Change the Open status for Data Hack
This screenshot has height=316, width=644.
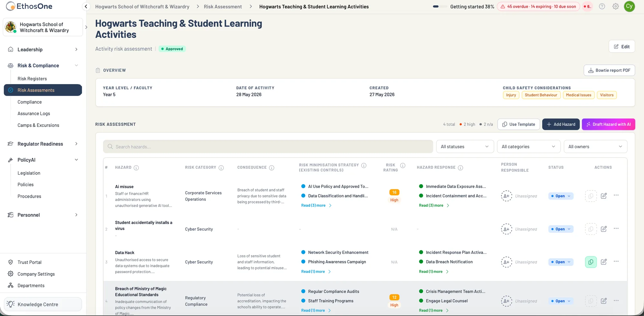coord(561,262)
